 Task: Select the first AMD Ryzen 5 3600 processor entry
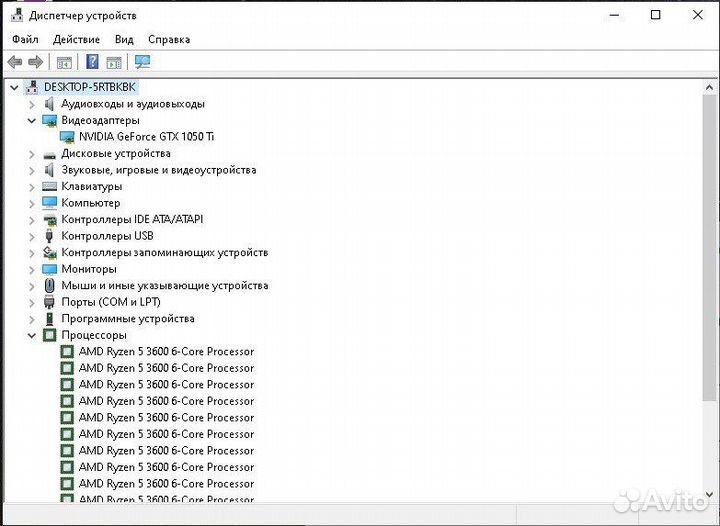[x=166, y=352]
